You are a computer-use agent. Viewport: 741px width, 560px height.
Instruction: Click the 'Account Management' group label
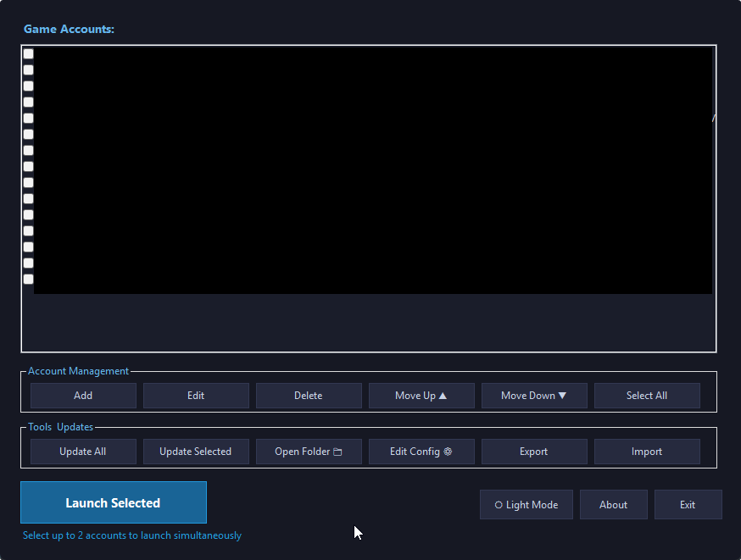point(78,371)
